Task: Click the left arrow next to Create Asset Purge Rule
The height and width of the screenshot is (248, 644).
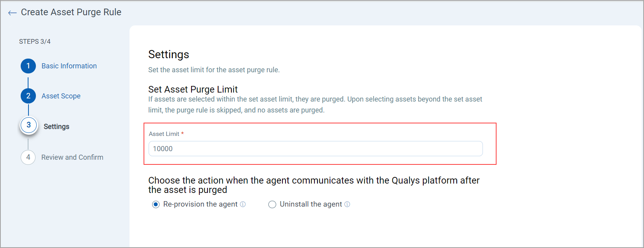Action: click(12, 12)
